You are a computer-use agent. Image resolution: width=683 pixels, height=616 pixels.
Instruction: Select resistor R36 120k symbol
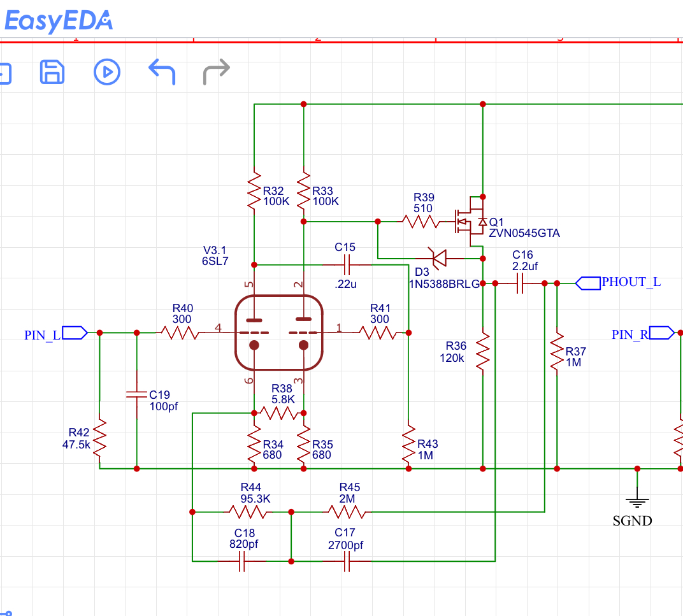(483, 351)
